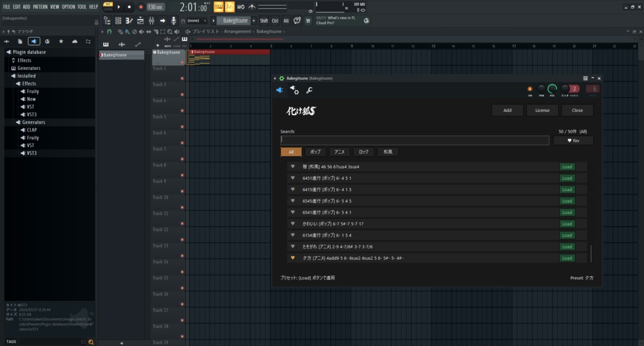Toggle favorite heart for 雅 preset
The width and height of the screenshot is (644, 346).
[x=293, y=167]
